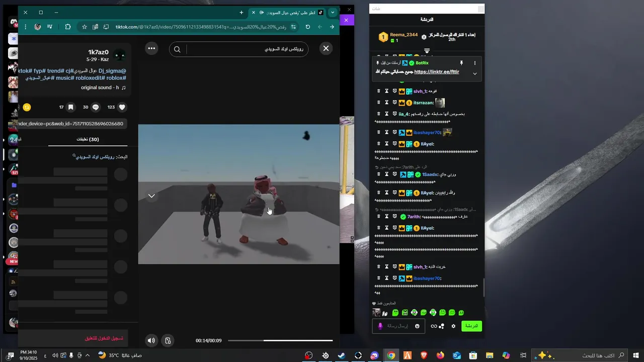Open Google Chrome from taskbar

click(x=391, y=355)
